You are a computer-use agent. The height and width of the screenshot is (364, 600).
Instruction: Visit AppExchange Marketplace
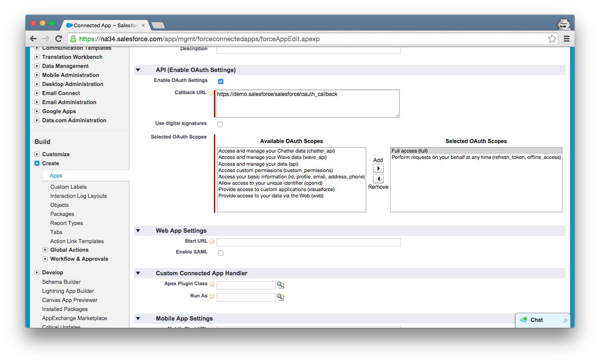point(75,318)
